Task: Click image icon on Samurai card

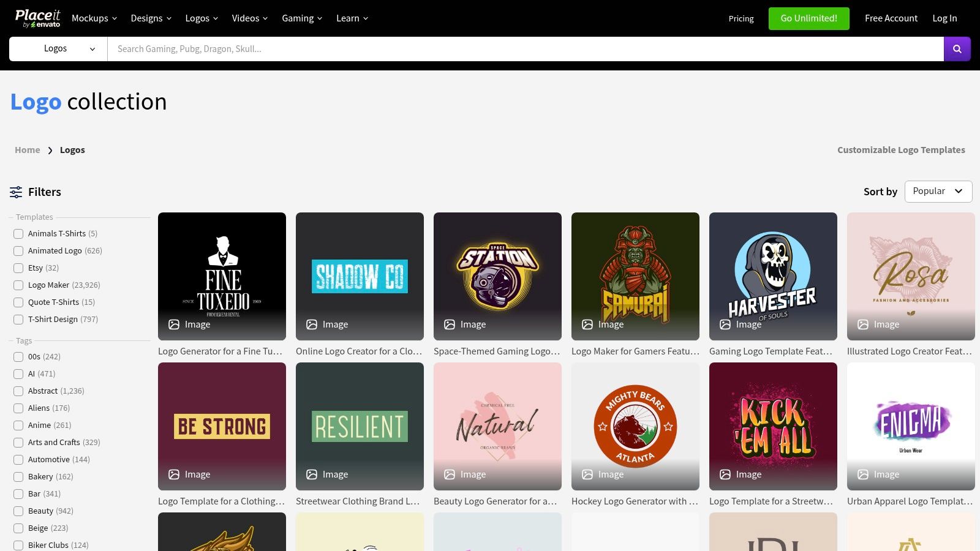Action: click(x=587, y=324)
